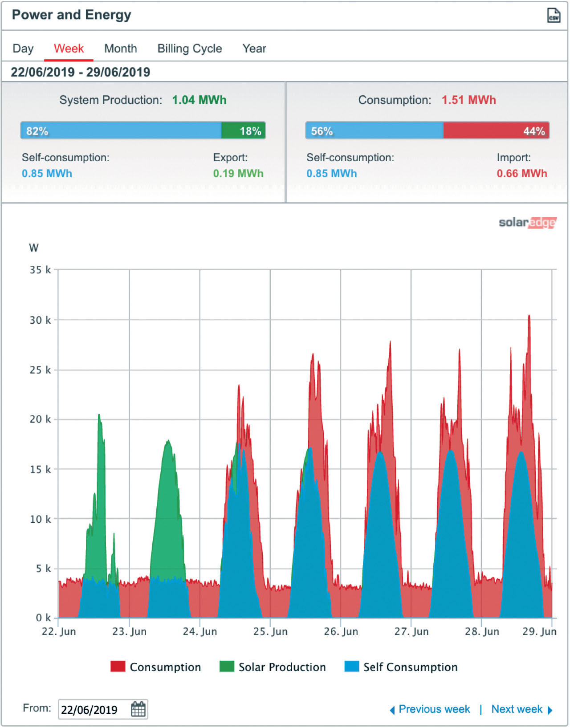Image resolution: width=570 pixels, height=728 pixels.
Task: Open the calendar date picker icon
Action: pos(138,709)
